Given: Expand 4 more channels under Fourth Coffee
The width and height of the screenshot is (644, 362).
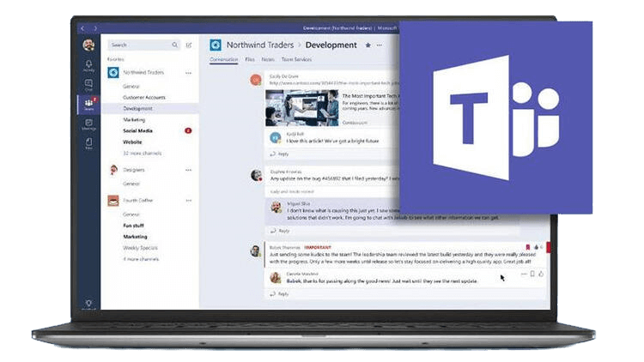Looking at the screenshot, I should pos(141,259).
